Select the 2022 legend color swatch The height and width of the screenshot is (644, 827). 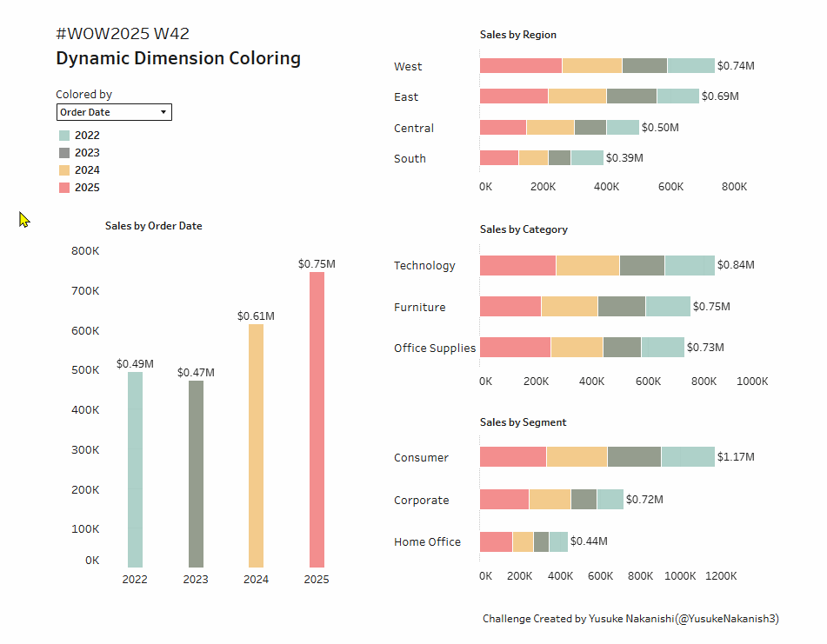point(63,136)
